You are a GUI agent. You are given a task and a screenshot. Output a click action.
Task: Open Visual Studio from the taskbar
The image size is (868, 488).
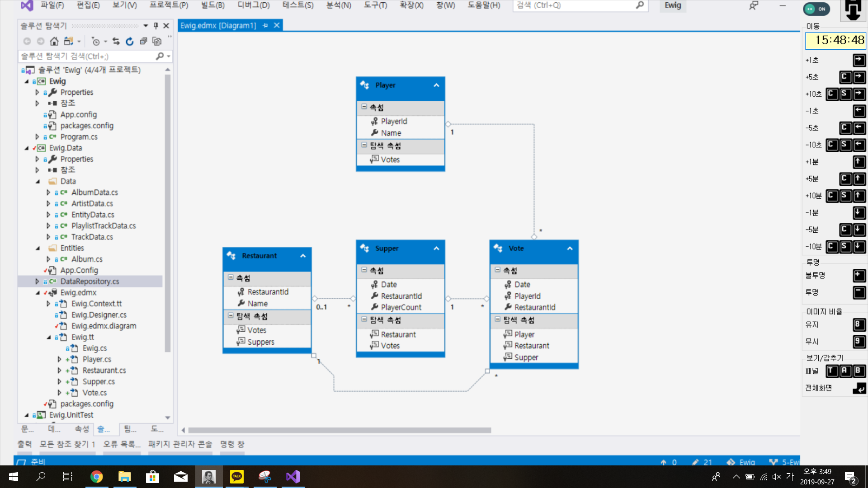tap(293, 477)
